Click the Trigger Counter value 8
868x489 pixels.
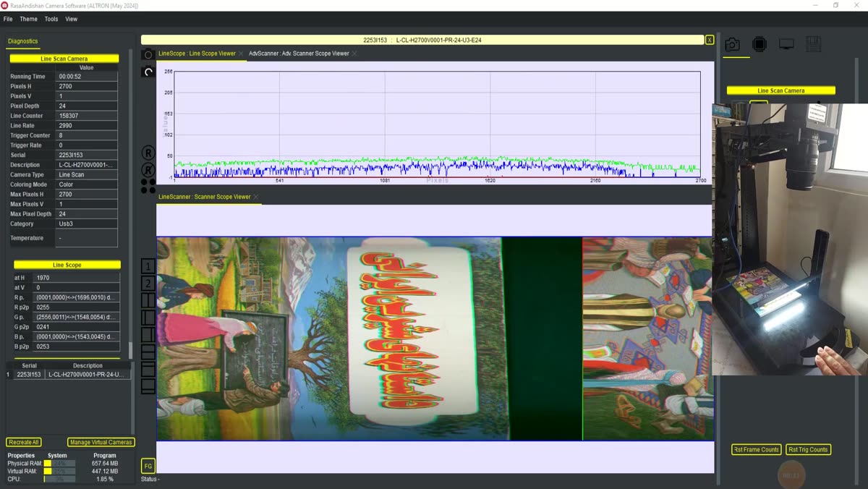(x=86, y=135)
